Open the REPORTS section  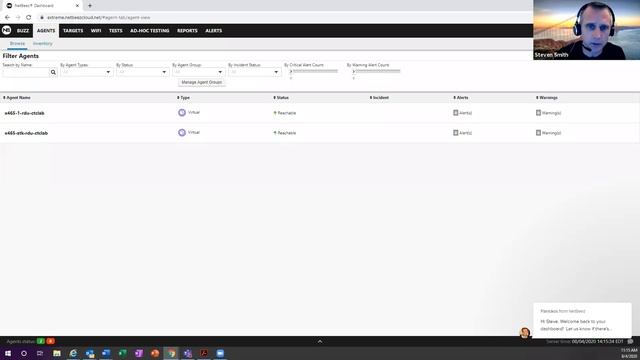tap(187, 31)
